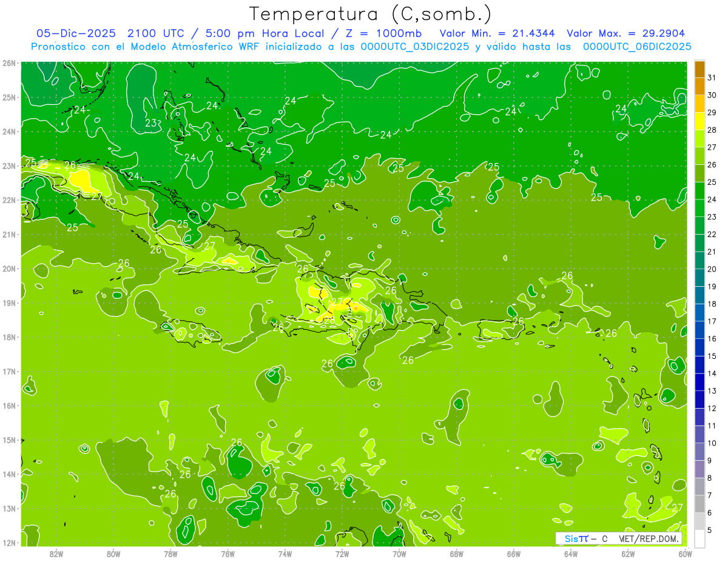The width and height of the screenshot is (728, 562).
Task: Click the colorbar label '20'
Action: pyautogui.click(x=712, y=269)
